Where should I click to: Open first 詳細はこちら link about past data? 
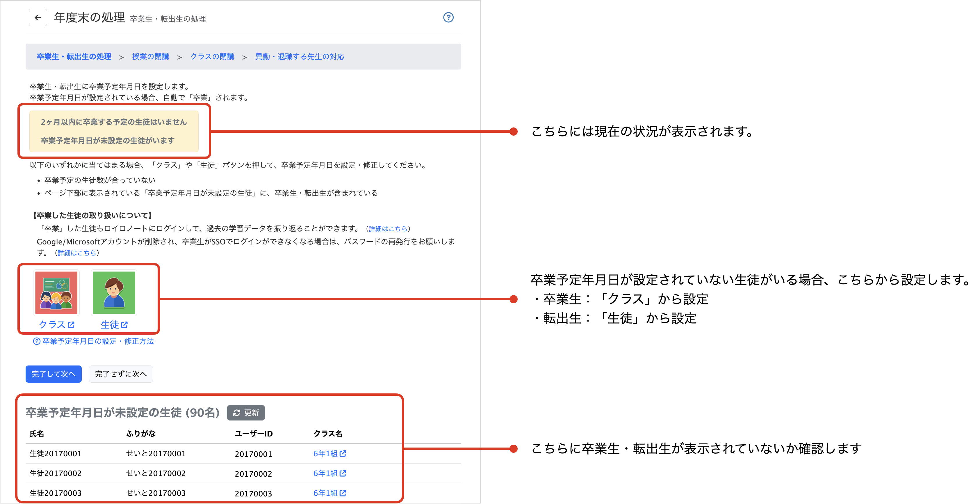pos(388,229)
